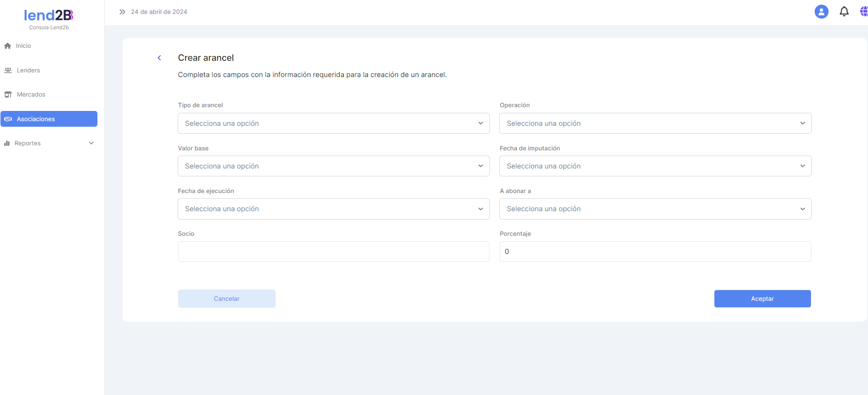
Task: Expand the Reportes menu chevron
Action: [91, 143]
